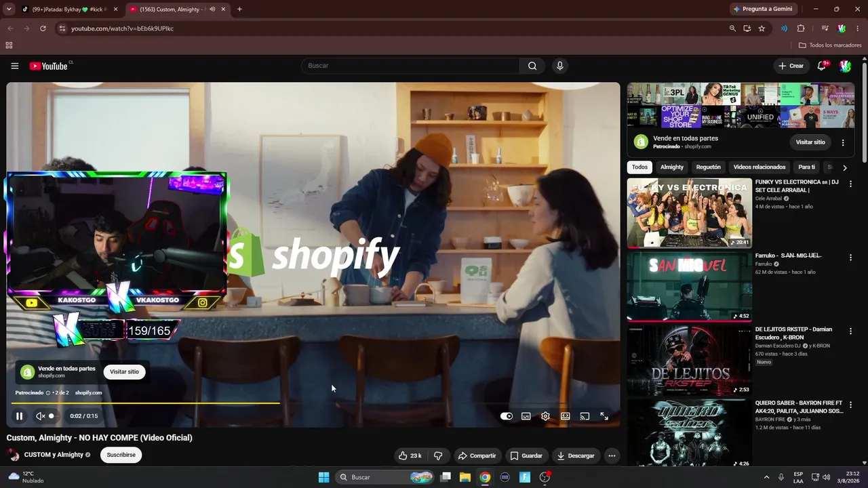868x488 pixels.
Task: Open the CUSTOM y Almighty channel link
Action: pos(54,455)
